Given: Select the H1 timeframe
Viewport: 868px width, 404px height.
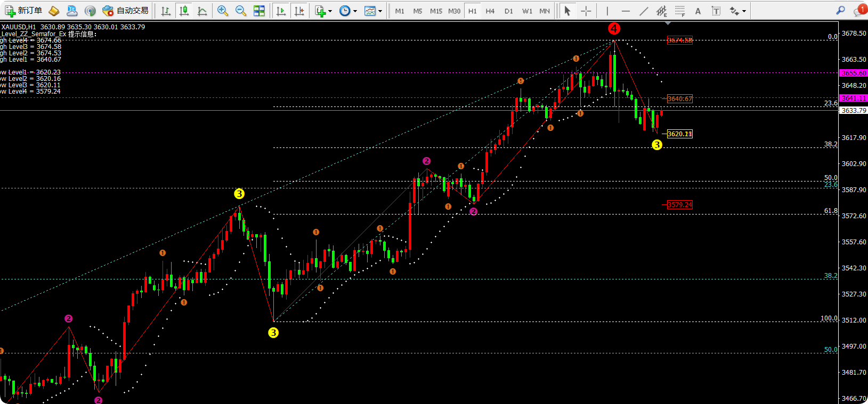Looking at the screenshot, I should 473,11.
